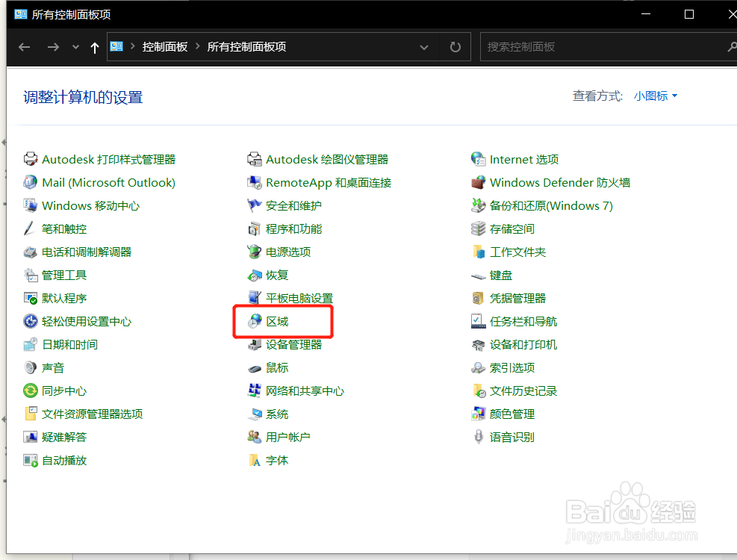Click the 网络和共享中心 icon

[x=255, y=391]
